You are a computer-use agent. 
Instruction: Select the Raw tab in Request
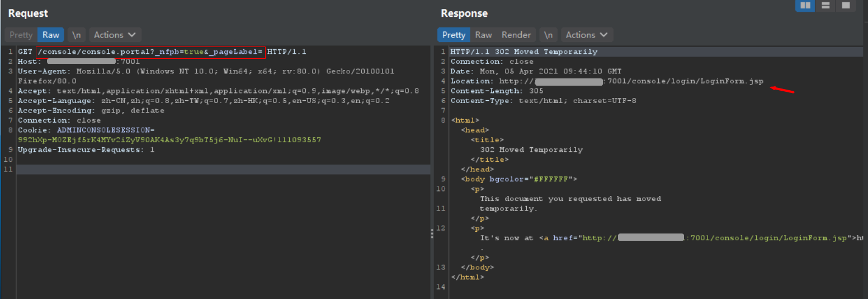pos(51,35)
